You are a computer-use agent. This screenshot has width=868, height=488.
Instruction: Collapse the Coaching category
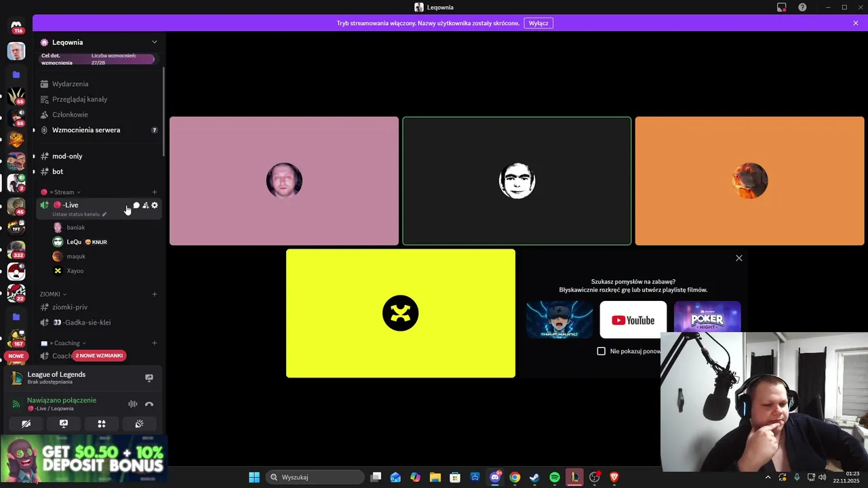[63, 343]
